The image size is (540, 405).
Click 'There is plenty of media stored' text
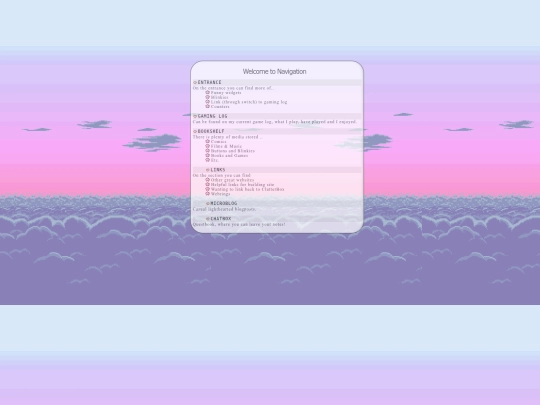227,137
